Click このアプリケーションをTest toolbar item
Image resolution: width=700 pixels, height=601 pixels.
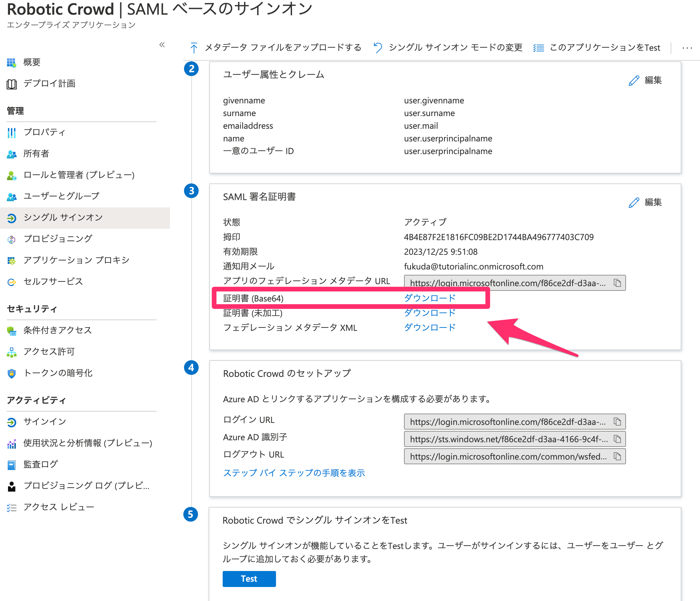tap(604, 48)
